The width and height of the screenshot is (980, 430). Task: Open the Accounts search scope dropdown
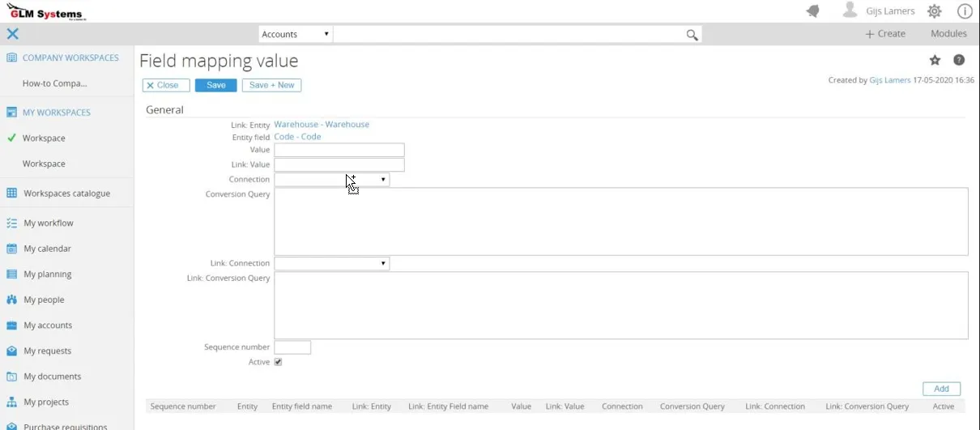(296, 34)
